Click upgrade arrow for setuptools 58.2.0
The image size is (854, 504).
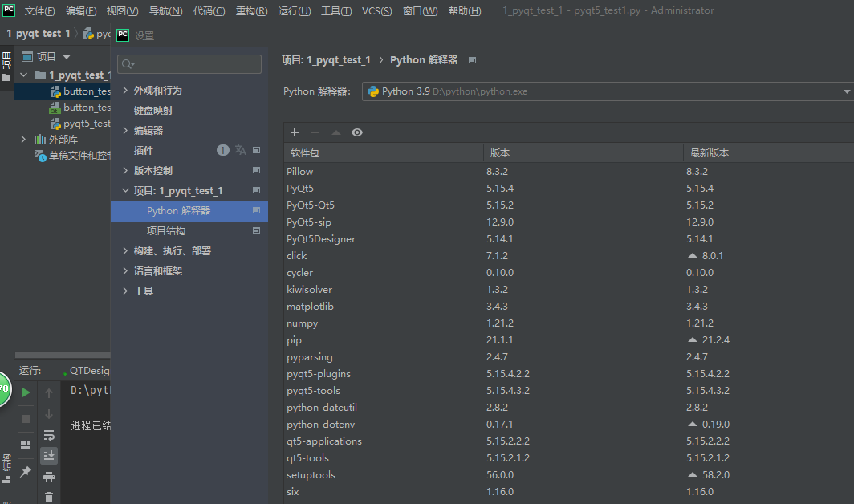692,474
